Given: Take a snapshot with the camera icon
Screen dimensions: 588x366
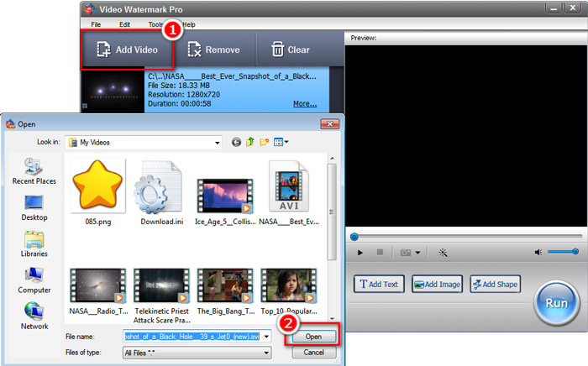Looking at the screenshot, I should click(406, 253).
